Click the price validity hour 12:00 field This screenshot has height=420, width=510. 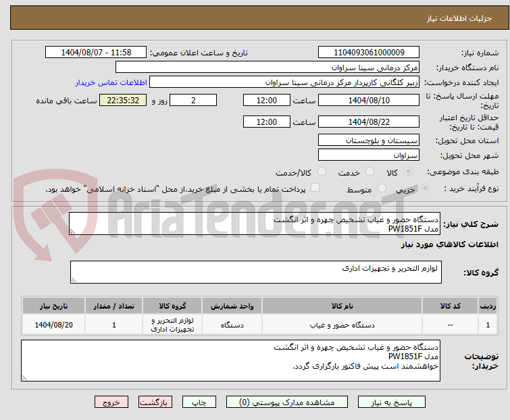(x=266, y=122)
